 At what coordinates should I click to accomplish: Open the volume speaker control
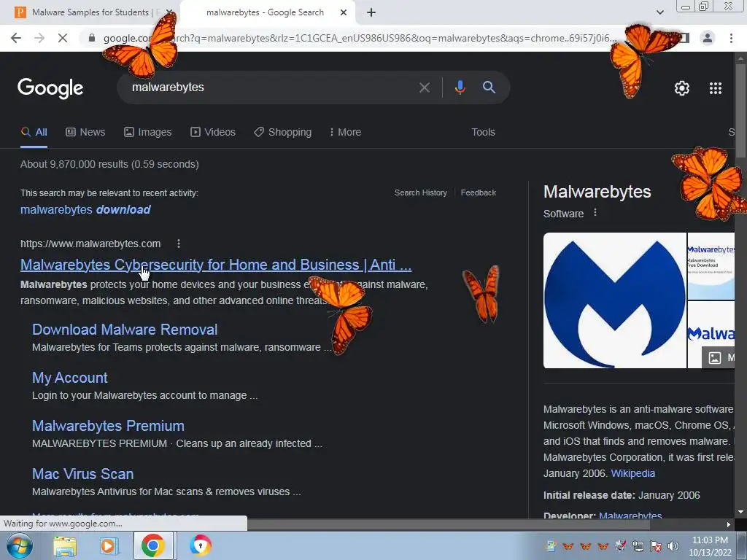click(673, 546)
